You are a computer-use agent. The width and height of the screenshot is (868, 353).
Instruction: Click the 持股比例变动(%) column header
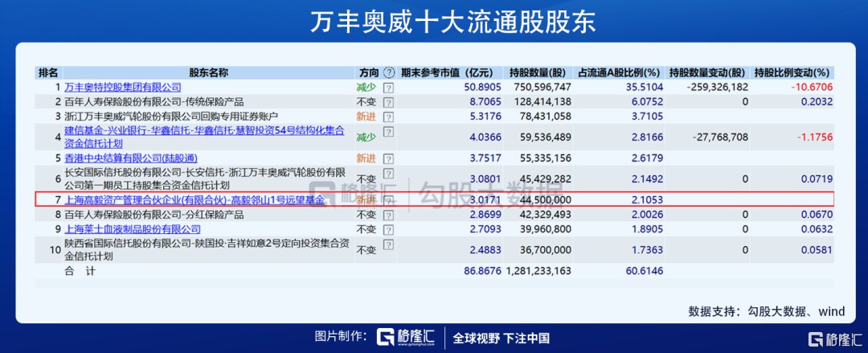(x=792, y=72)
